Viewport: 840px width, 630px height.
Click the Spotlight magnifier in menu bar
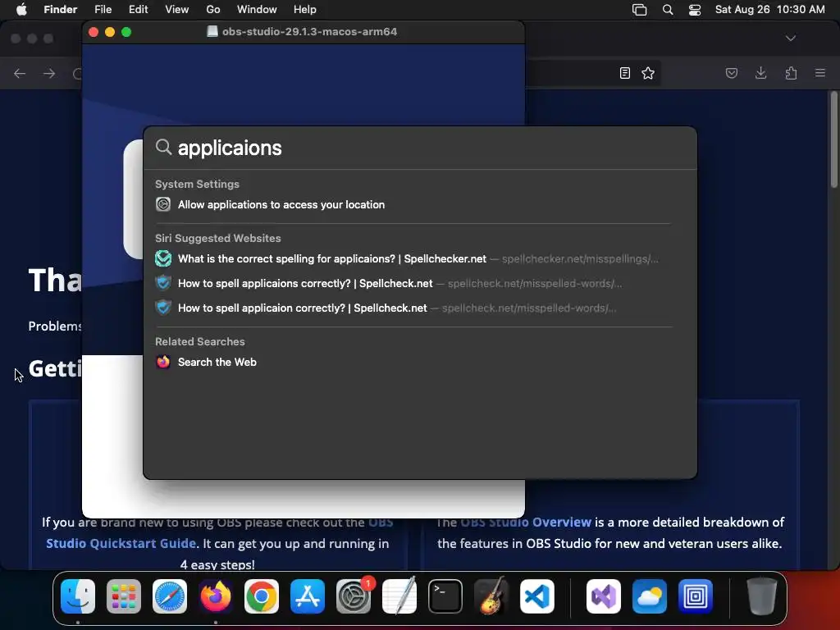click(x=668, y=10)
